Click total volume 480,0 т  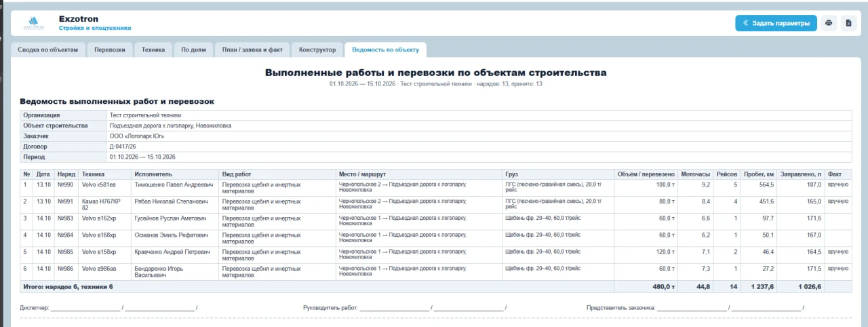point(663,286)
